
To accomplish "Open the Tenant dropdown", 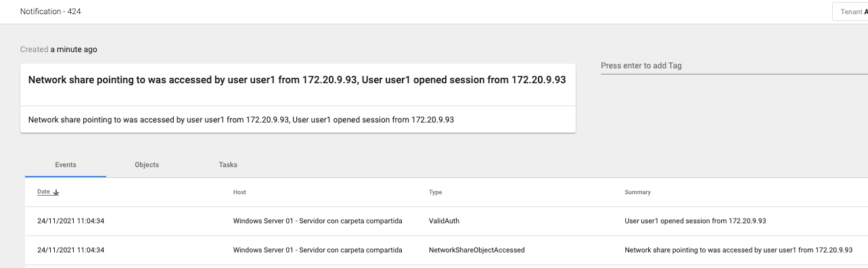I will 850,12.
